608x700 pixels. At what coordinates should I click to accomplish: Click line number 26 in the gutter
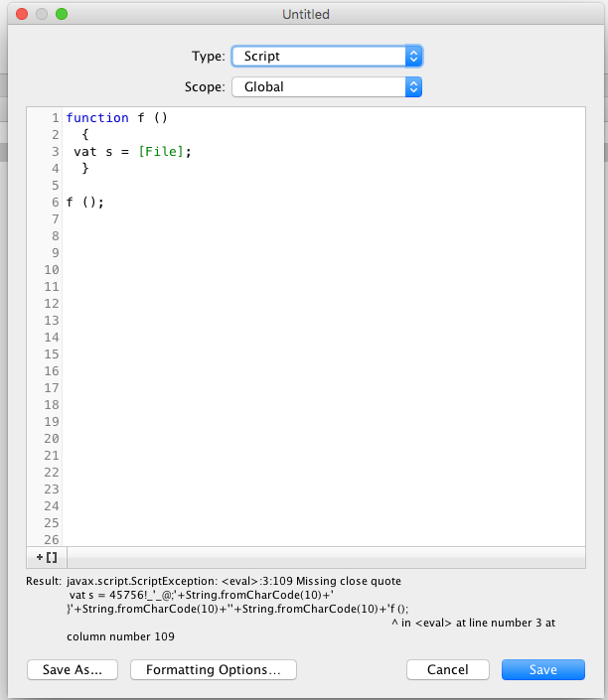(52, 540)
